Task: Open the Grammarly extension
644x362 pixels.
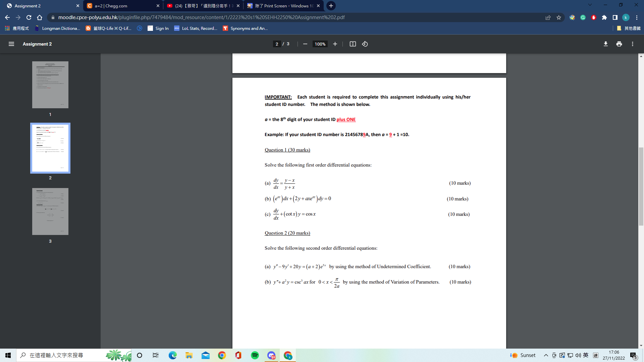Action: click(x=583, y=17)
